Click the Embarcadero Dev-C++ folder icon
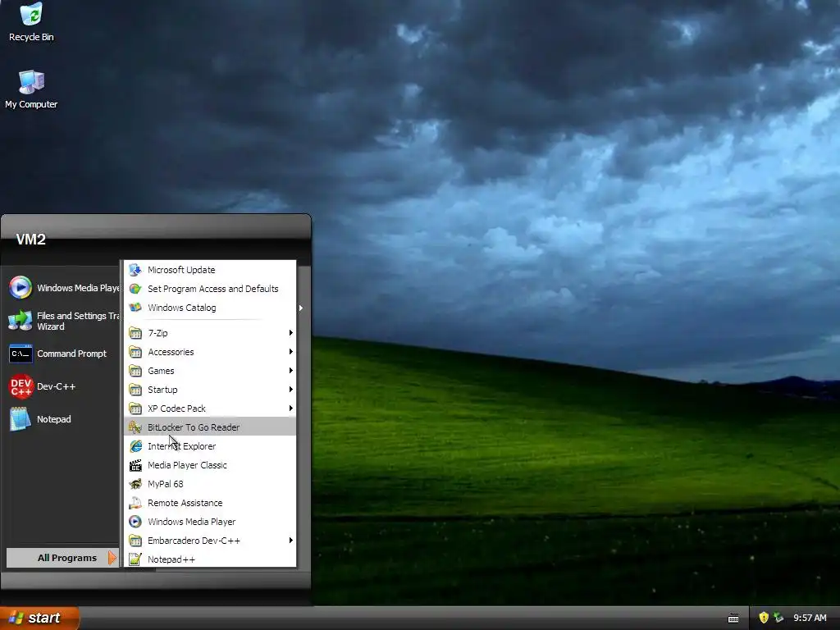This screenshot has height=630, width=840. (x=135, y=541)
